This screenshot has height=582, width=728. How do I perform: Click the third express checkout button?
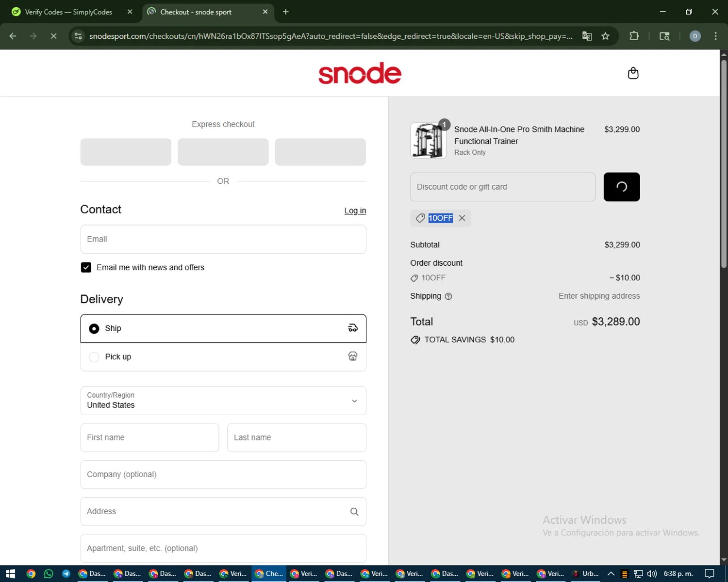[x=320, y=152]
